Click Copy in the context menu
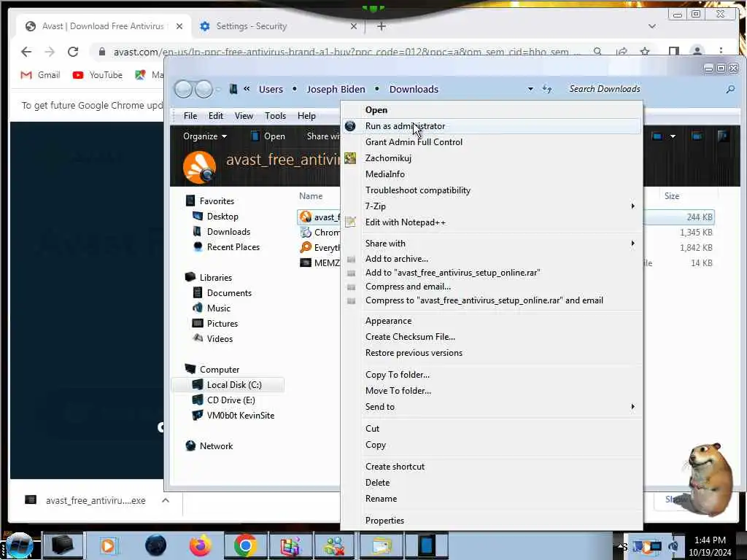This screenshot has width=747, height=560. (491, 445)
